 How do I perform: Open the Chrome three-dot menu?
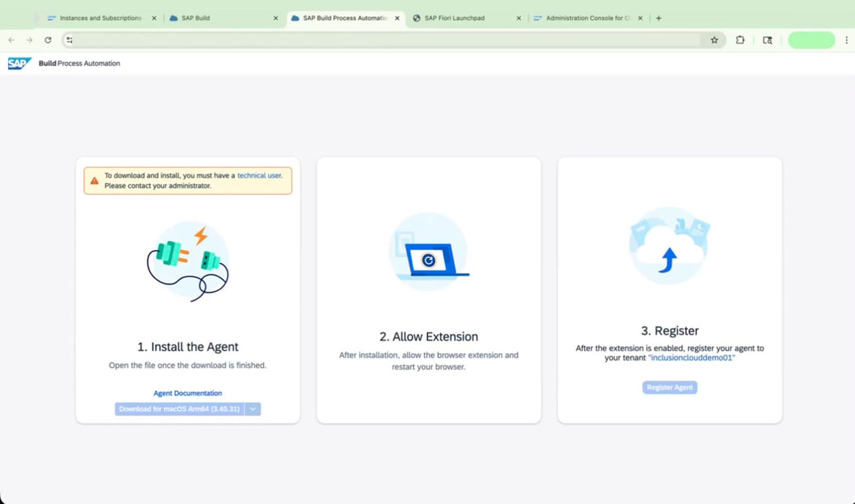[x=846, y=40]
